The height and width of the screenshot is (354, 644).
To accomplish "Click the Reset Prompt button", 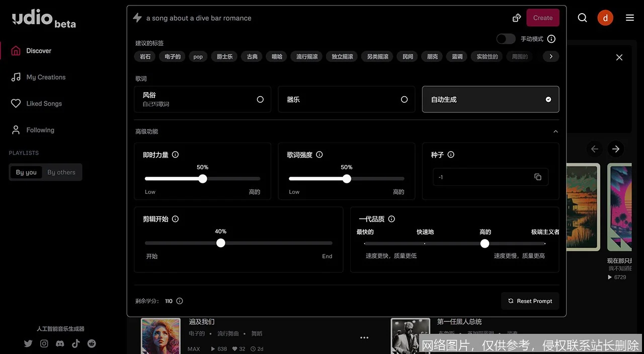I will pos(530,301).
